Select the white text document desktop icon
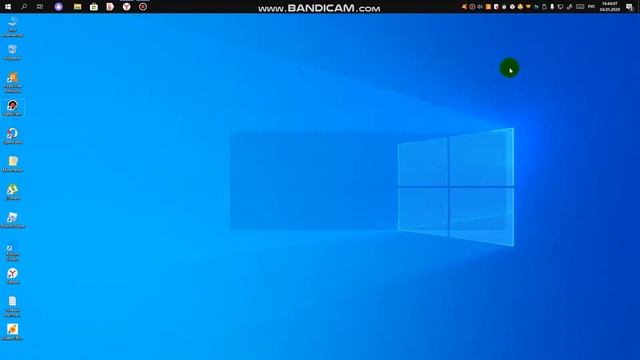This screenshot has height=360, width=640. [12, 307]
